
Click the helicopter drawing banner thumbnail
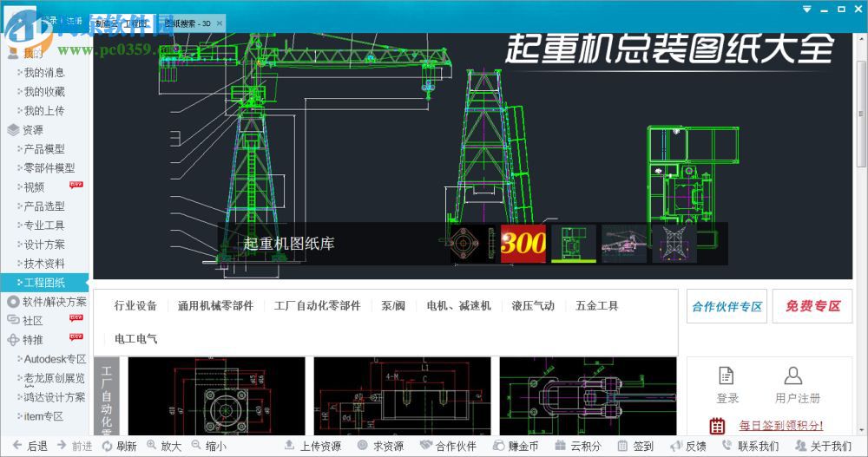pos(624,243)
